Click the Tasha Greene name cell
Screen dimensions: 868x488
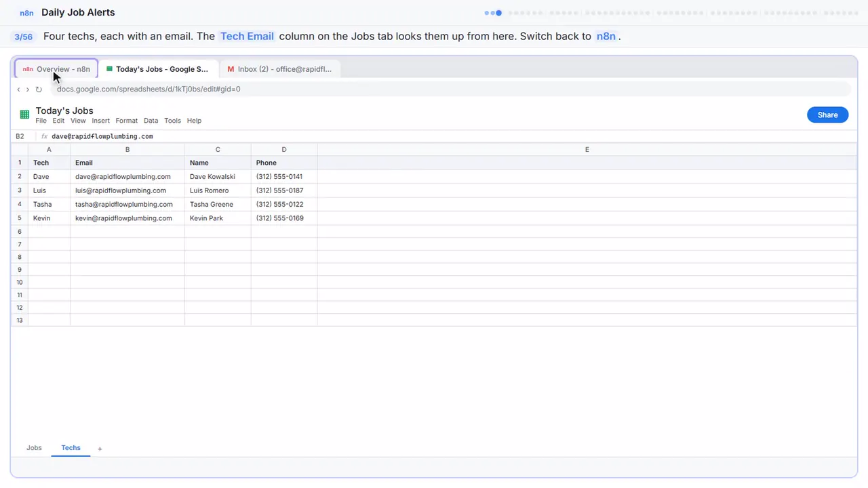218,204
